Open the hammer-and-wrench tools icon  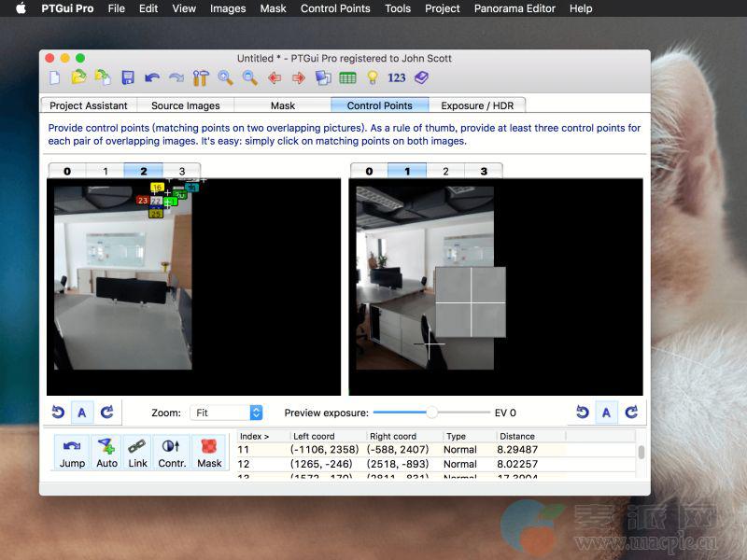(x=201, y=78)
